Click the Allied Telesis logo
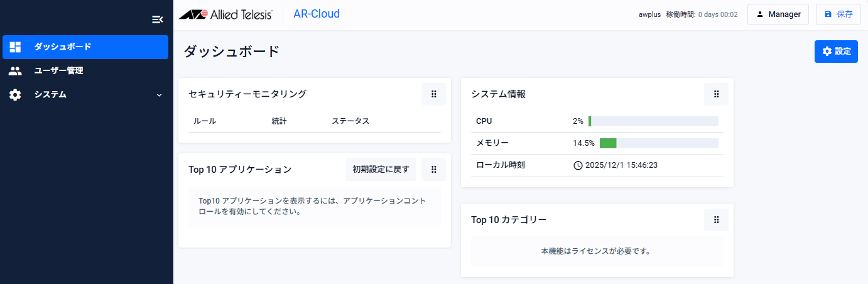 pyautogui.click(x=225, y=14)
